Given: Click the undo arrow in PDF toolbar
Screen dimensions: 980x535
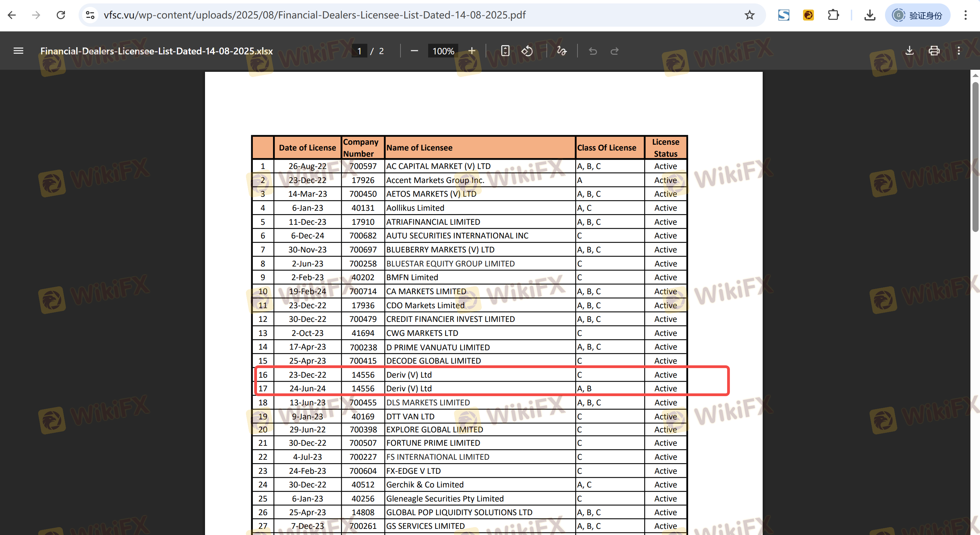Looking at the screenshot, I should tap(593, 51).
